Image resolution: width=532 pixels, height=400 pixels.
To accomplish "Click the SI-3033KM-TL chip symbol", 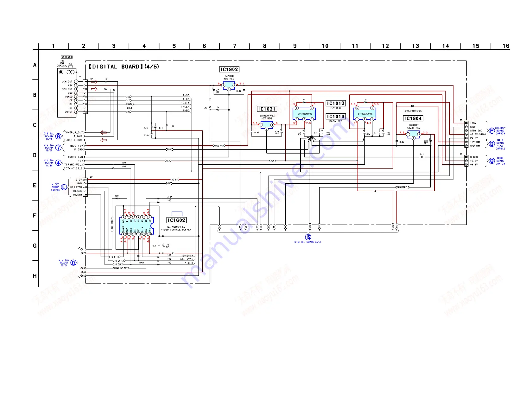I will 365,114.
